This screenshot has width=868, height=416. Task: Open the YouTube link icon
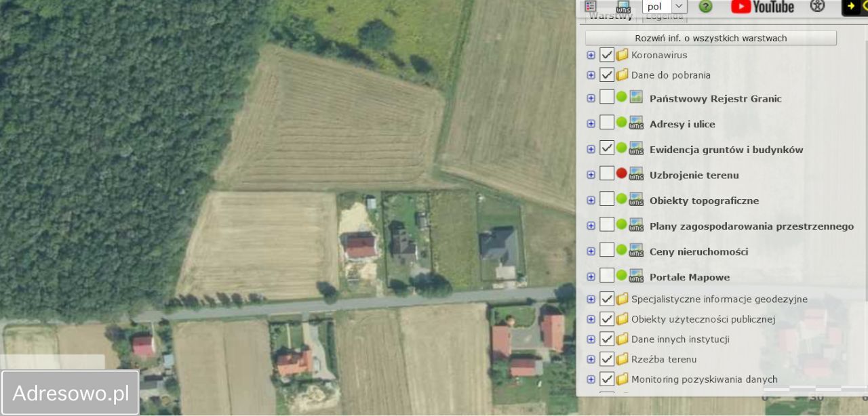(762, 7)
